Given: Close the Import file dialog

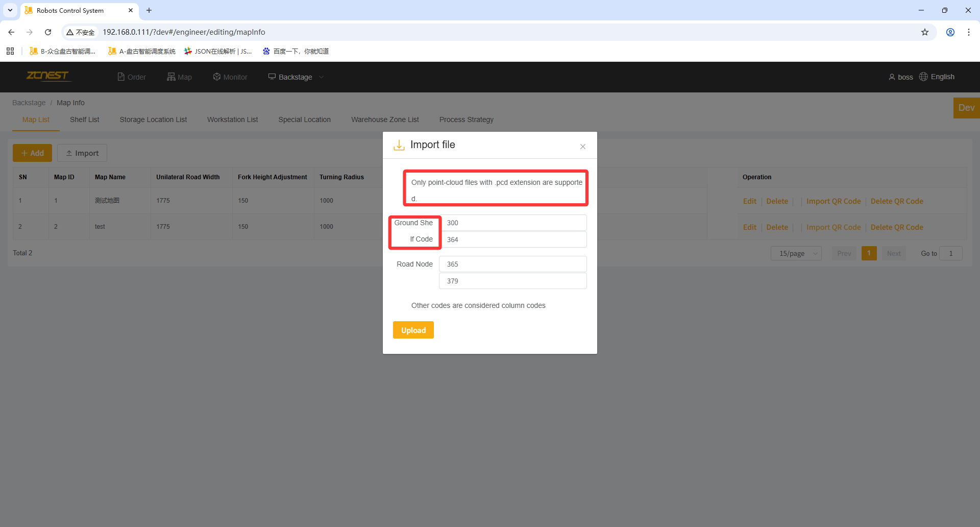Looking at the screenshot, I should (x=582, y=147).
